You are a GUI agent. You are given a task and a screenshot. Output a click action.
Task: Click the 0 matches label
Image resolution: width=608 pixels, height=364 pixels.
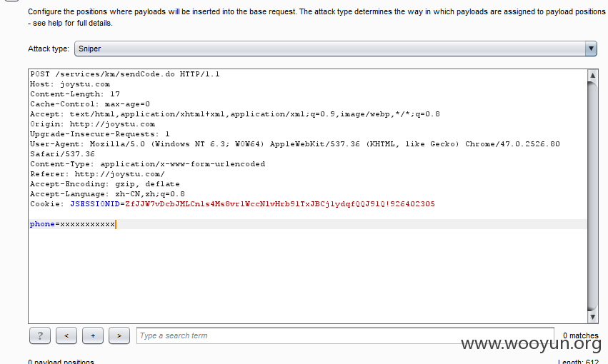[580, 335]
